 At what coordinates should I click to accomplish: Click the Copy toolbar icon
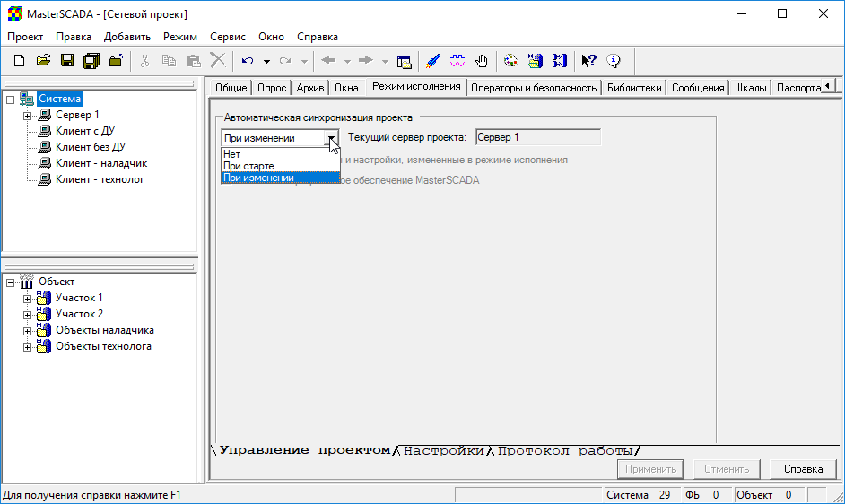[x=169, y=61]
